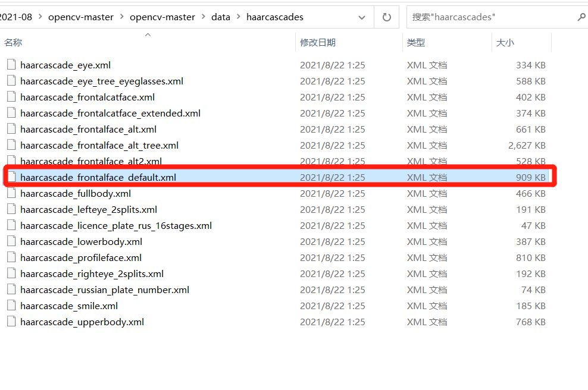Select file name haarcascade_lowerbody.xml
This screenshot has width=588, height=390.
point(82,242)
